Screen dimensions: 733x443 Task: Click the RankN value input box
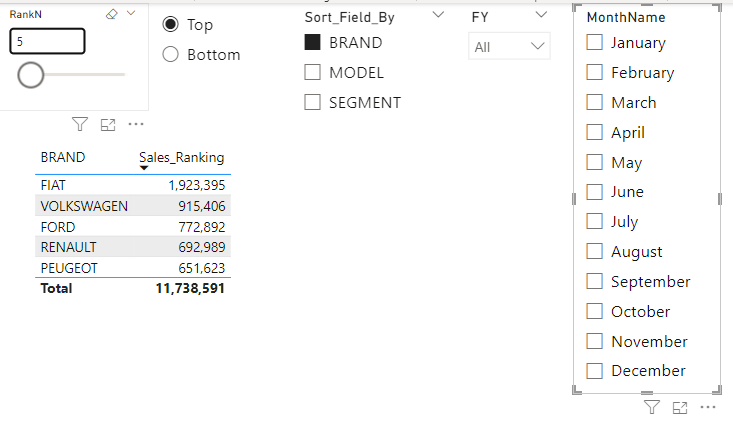(47, 41)
